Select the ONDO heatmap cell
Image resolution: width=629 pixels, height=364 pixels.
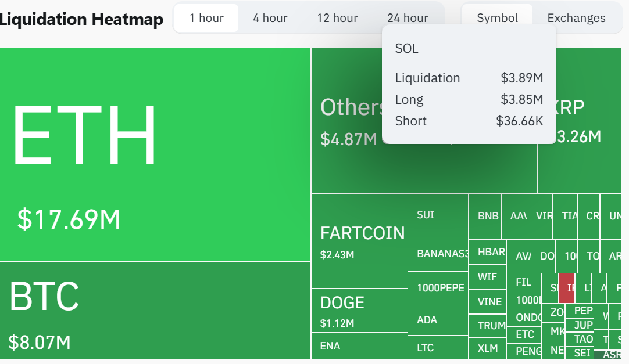(524, 318)
